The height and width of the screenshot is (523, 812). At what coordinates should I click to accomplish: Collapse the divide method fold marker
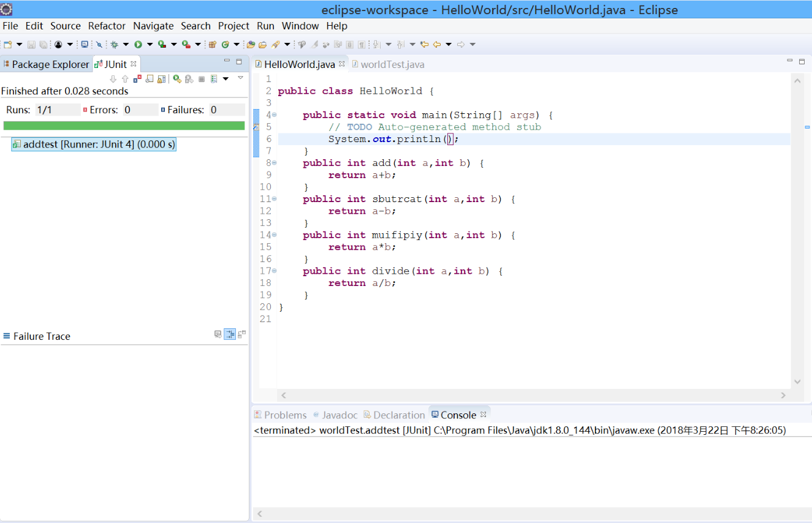click(x=275, y=271)
